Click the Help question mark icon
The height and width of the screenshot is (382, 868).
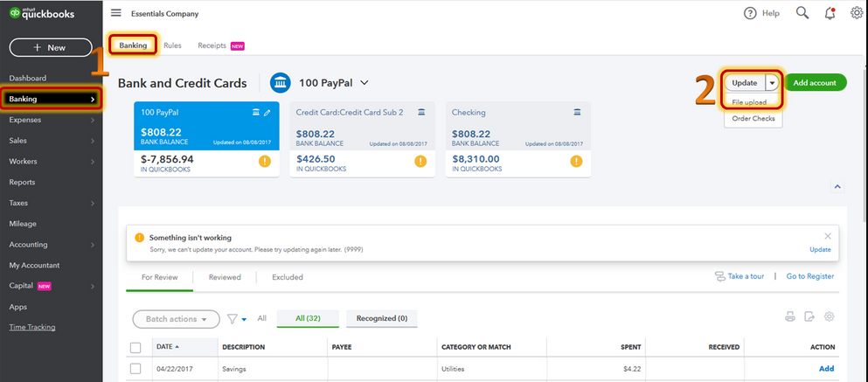750,13
